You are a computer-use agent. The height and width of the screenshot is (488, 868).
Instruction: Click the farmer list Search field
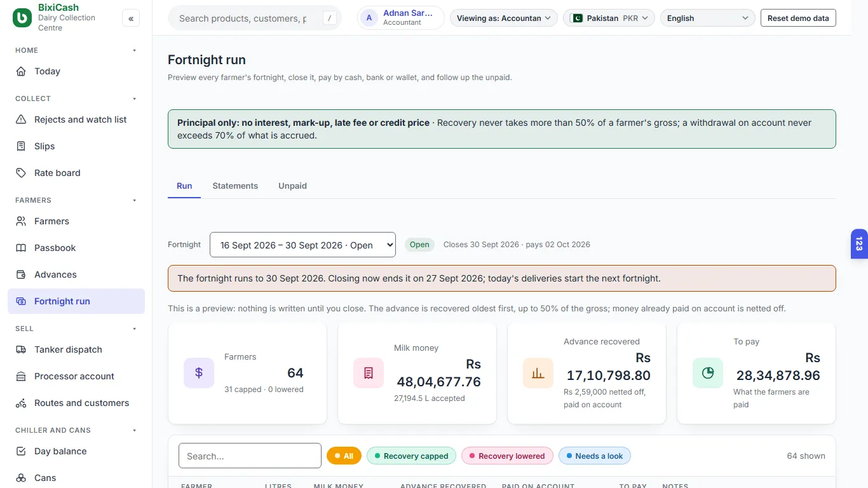point(250,456)
